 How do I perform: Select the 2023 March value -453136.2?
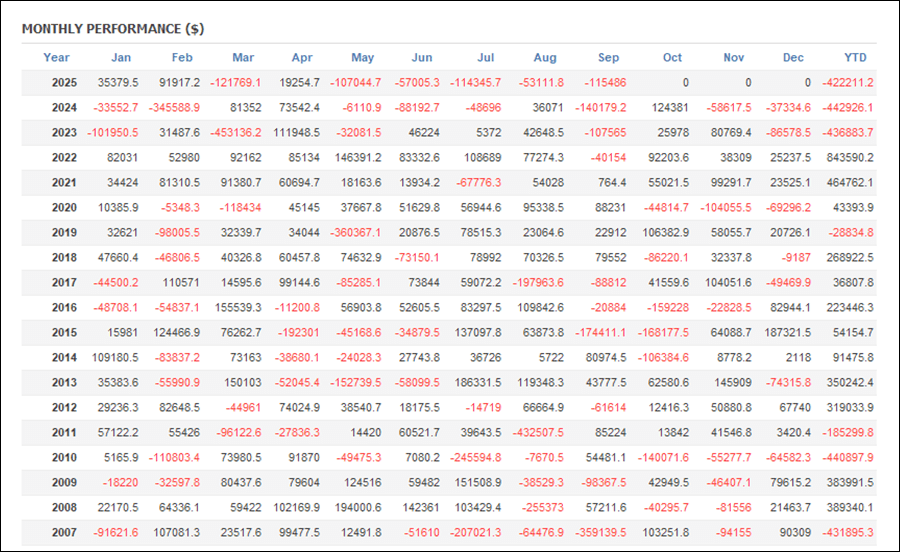coord(232,133)
